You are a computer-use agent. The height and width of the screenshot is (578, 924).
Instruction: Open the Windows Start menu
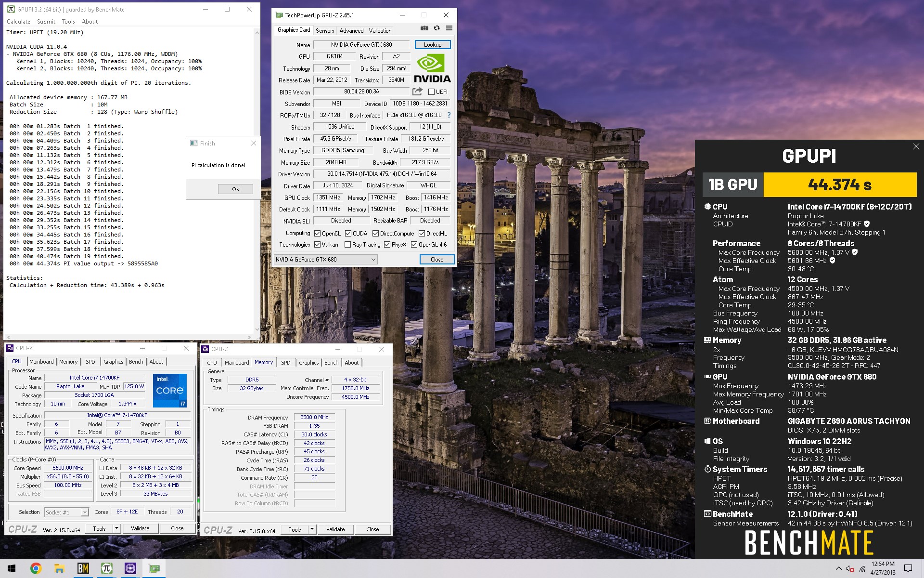click(12, 568)
